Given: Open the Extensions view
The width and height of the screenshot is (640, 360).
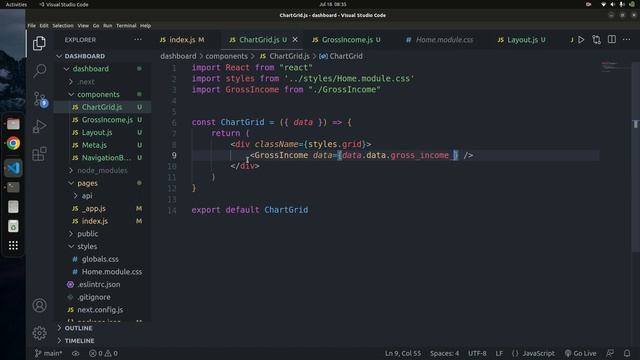Looking at the screenshot, I should (39, 154).
